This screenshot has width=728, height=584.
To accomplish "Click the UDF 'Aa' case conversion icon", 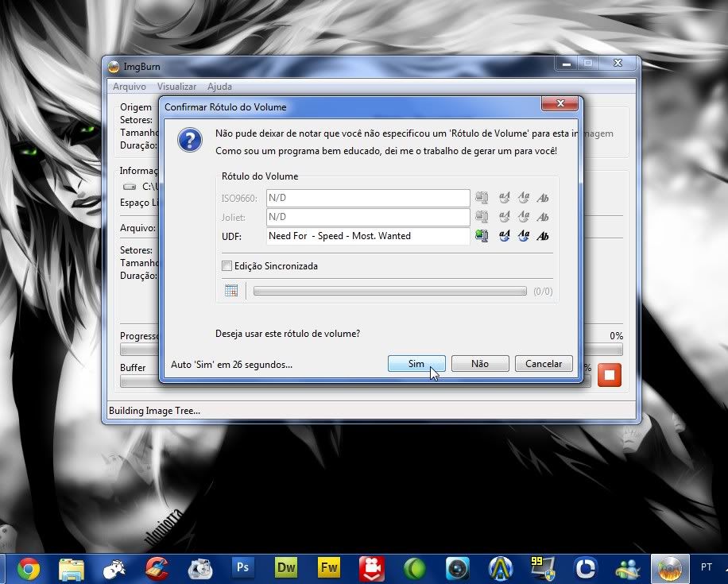I will point(523,236).
